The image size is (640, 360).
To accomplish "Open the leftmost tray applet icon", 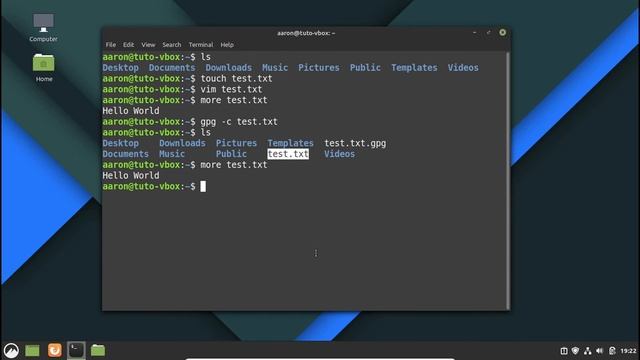I will [x=564, y=351].
